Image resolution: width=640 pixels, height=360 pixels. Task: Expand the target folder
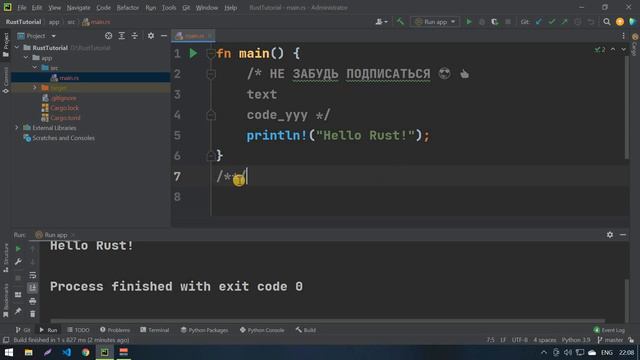tap(35, 88)
